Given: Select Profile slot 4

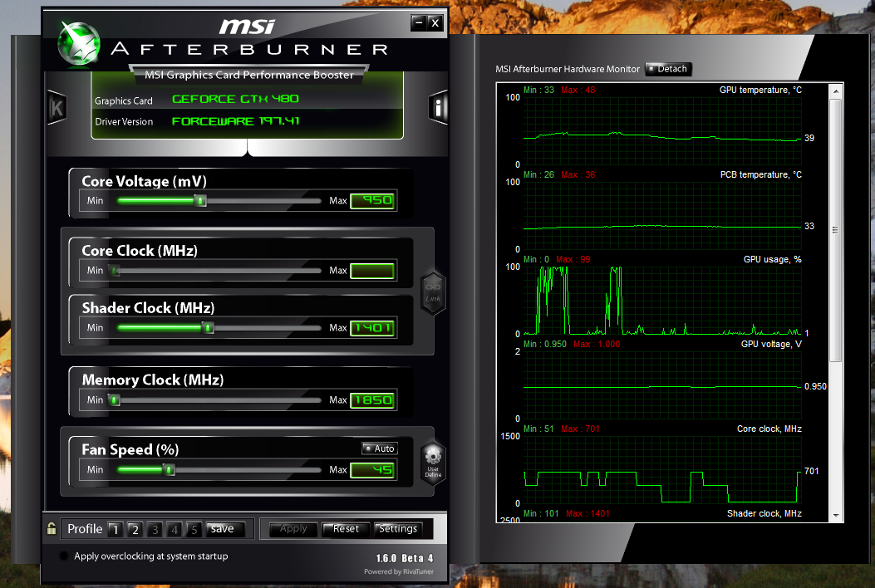Looking at the screenshot, I should [x=175, y=529].
